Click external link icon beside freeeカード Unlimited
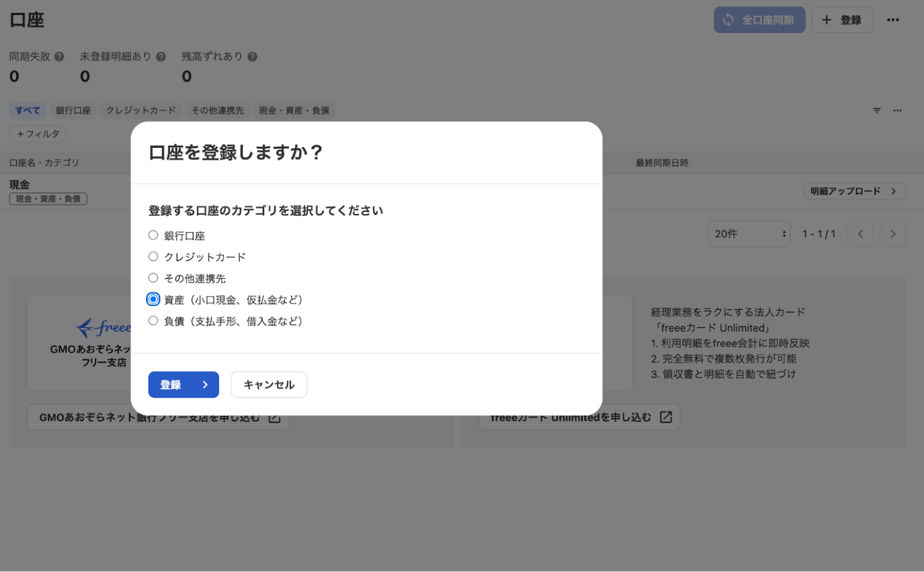The height and width of the screenshot is (572, 924). click(666, 417)
